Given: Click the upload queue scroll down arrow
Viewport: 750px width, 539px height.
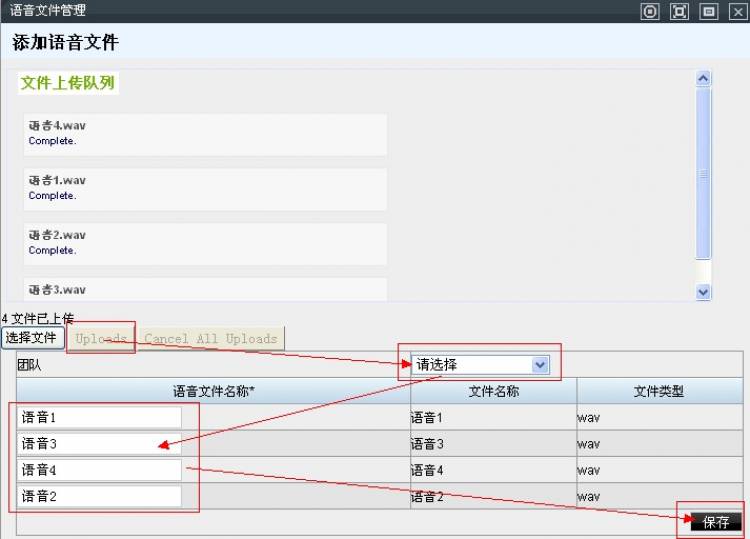Looking at the screenshot, I should point(703,291).
